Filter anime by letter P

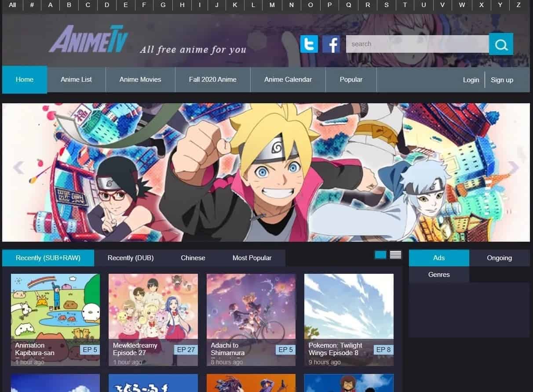330,5
